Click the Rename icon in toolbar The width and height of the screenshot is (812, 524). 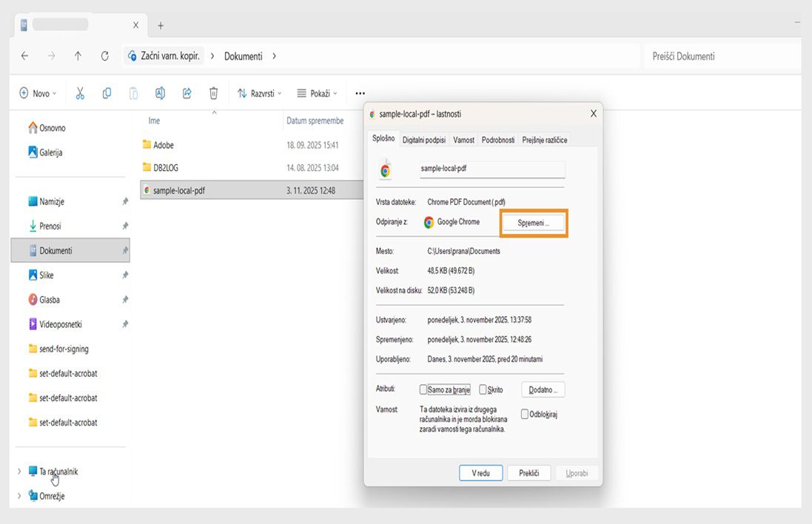point(160,93)
